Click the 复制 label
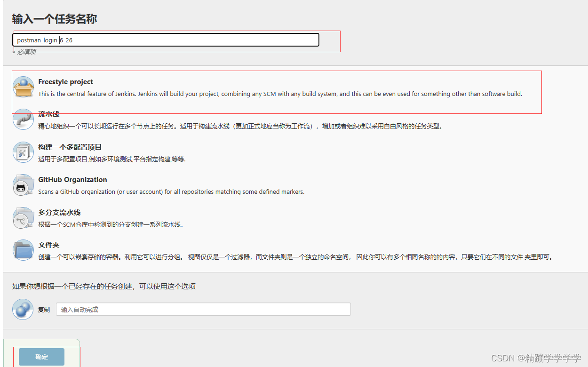 44,310
